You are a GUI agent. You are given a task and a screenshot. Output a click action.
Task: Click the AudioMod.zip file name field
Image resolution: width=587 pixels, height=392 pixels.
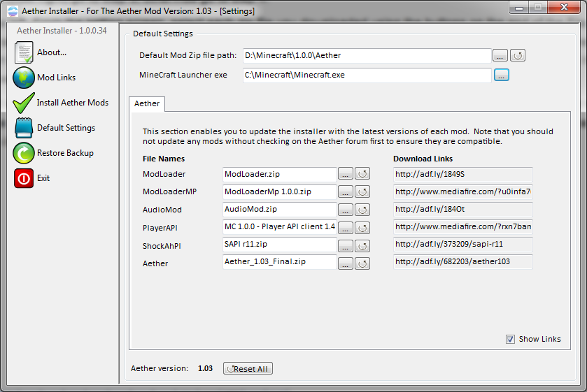280,210
